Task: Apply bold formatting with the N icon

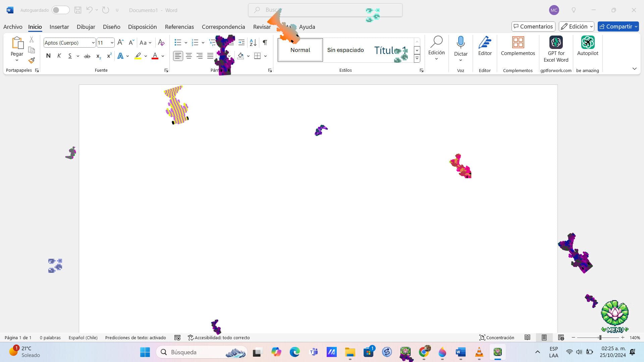Action: (x=48, y=56)
